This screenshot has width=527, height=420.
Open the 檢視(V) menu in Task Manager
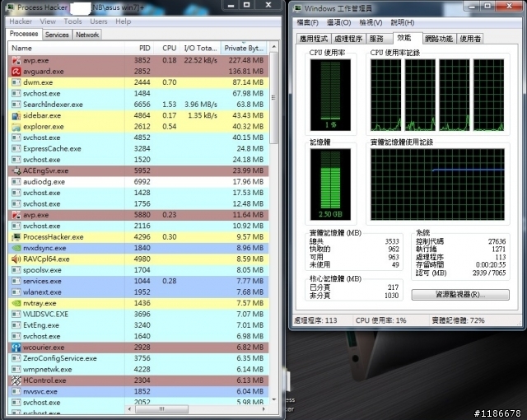(x=371, y=22)
